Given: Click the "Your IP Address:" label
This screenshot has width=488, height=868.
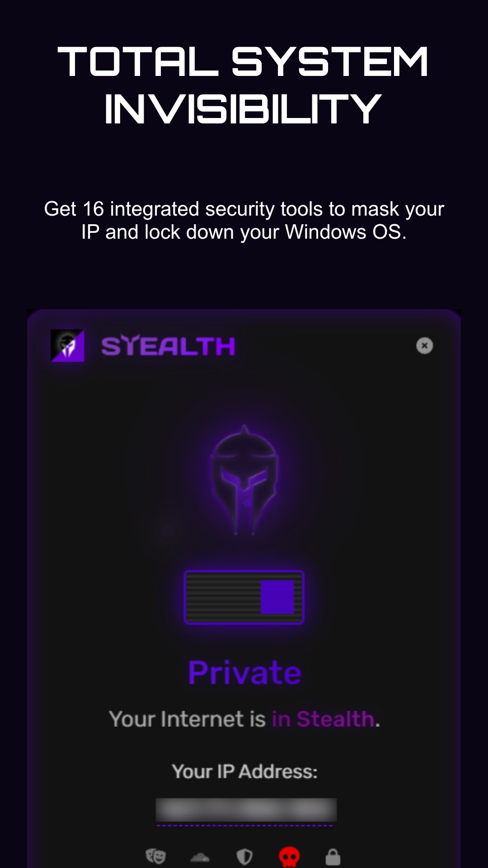Looking at the screenshot, I should [x=244, y=771].
